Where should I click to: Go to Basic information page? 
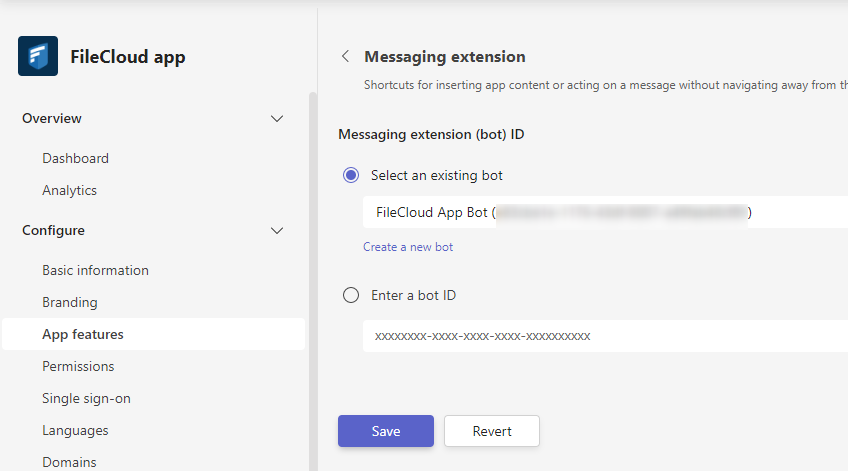pos(95,270)
